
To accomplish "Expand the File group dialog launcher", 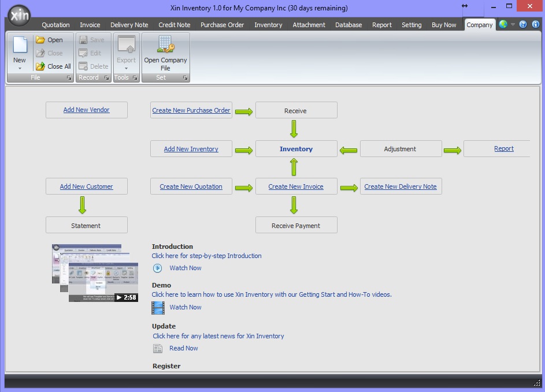I will (x=69, y=78).
